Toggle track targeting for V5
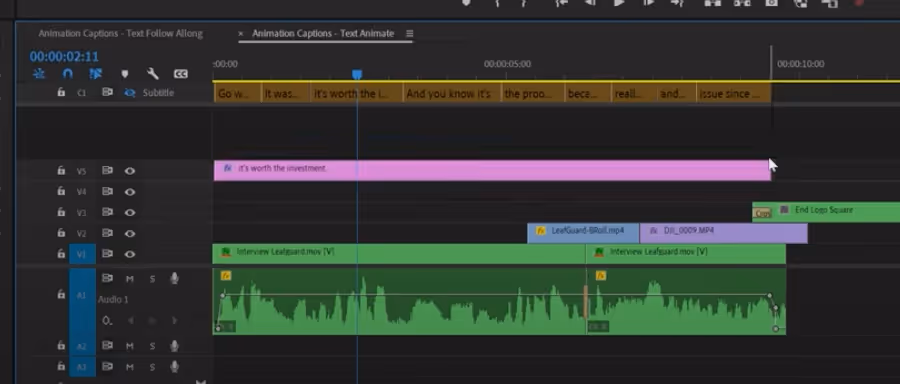900x384 pixels. 82,171
